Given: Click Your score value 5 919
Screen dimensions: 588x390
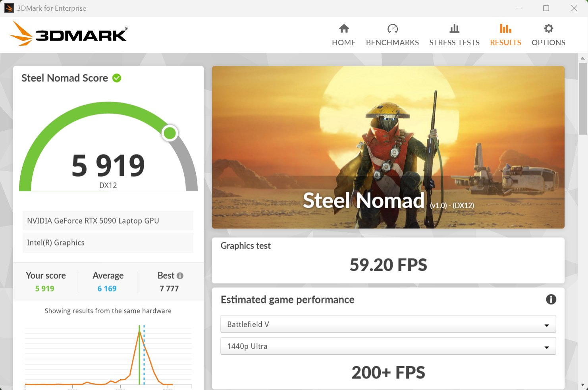Looking at the screenshot, I should tap(45, 288).
